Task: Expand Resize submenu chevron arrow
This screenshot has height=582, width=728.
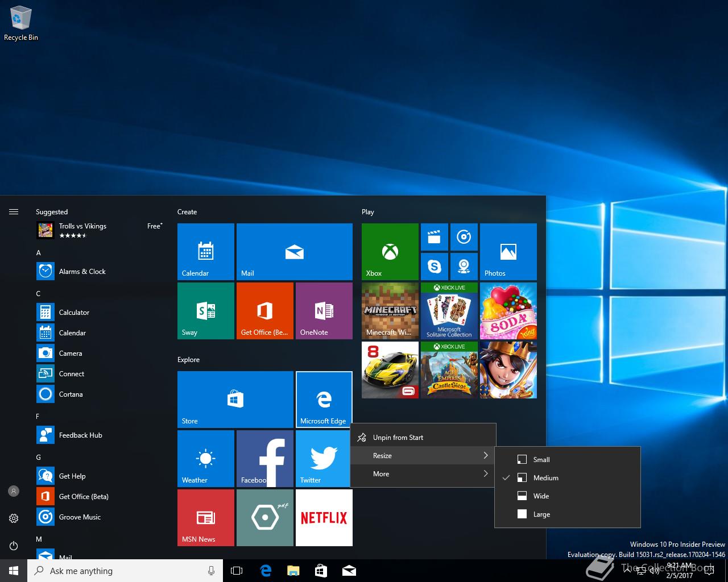Action: [486, 456]
